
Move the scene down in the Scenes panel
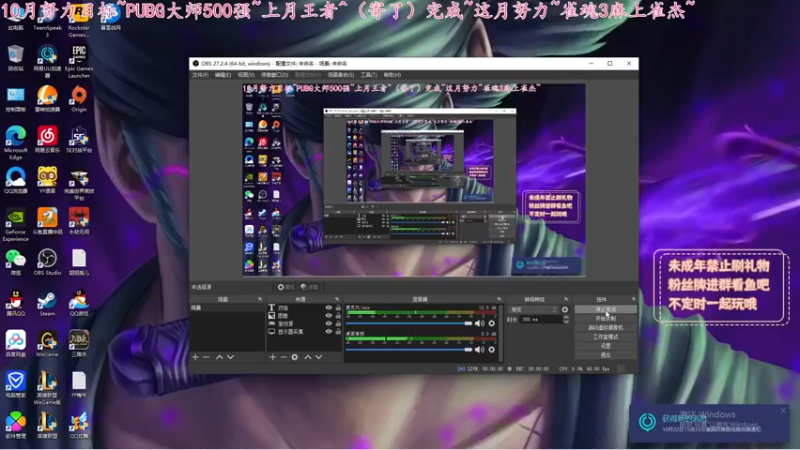tap(230, 357)
